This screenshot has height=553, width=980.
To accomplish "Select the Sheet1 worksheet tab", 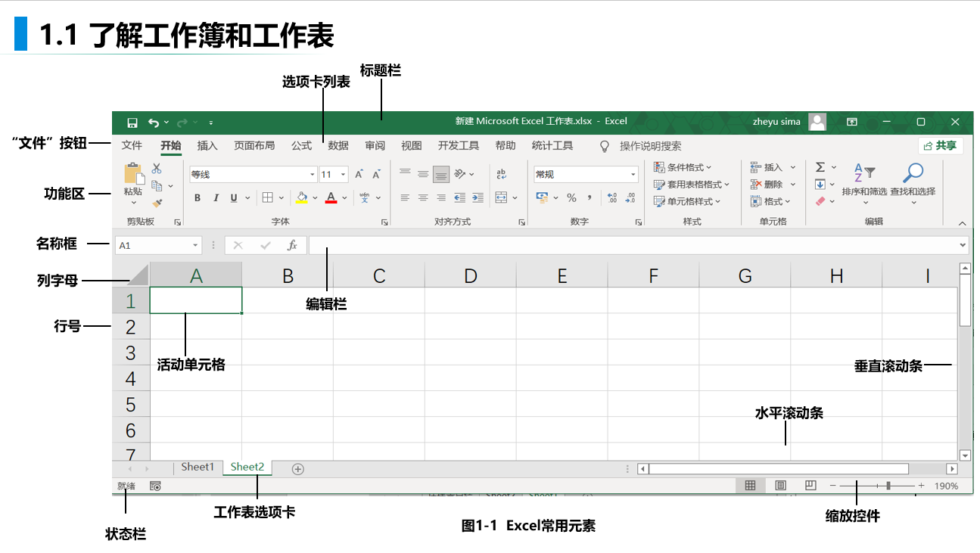I will [x=198, y=468].
